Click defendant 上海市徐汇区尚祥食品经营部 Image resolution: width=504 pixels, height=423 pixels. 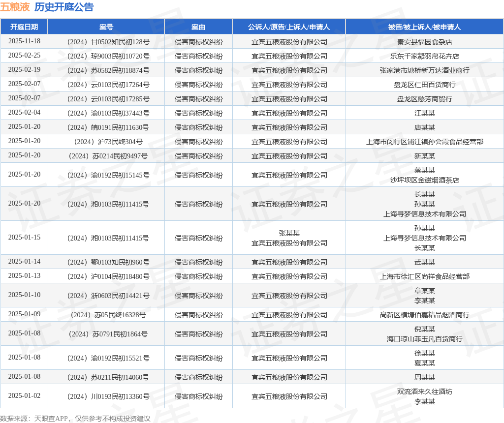[424, 276]
